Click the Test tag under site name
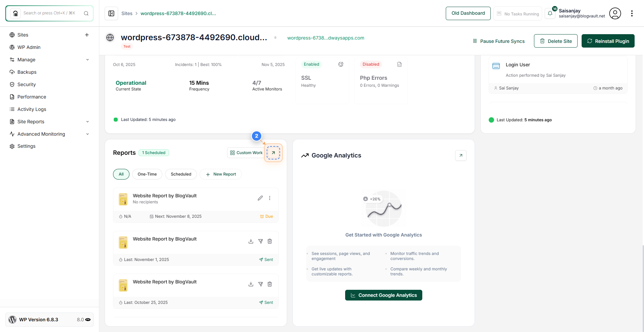This screenshot has height=332, width=644. coord(127,47)
